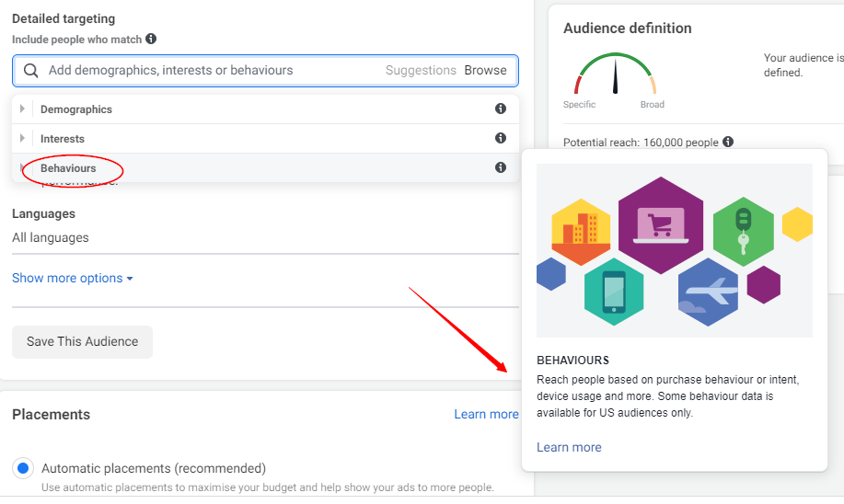844x504 pixels.
Task: Click info icon beside Behaviours row
Action: tap(501, 167)
